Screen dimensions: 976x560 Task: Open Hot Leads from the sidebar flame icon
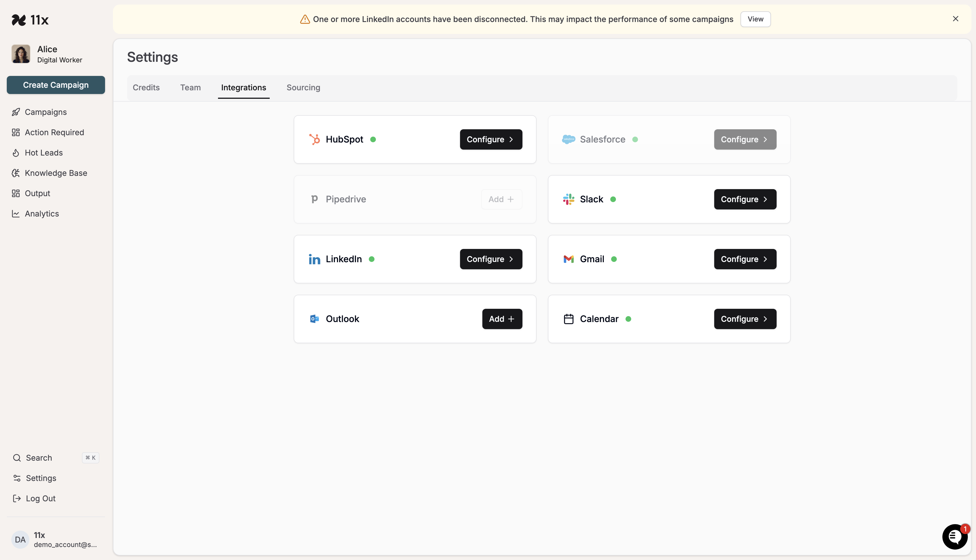[16, 153]
